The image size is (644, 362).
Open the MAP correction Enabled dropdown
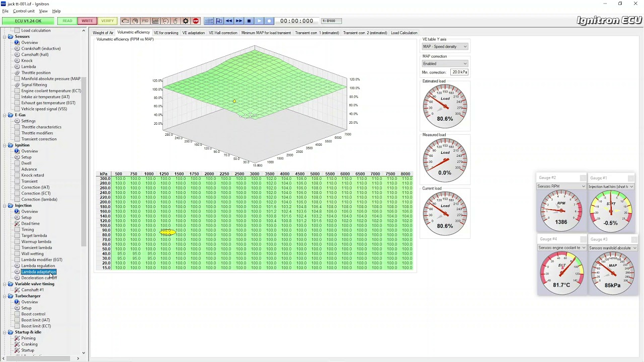tap(445, 64)
